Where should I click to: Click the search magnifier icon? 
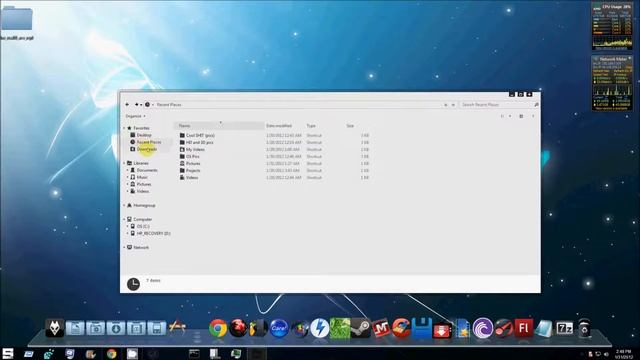point(536,105)
